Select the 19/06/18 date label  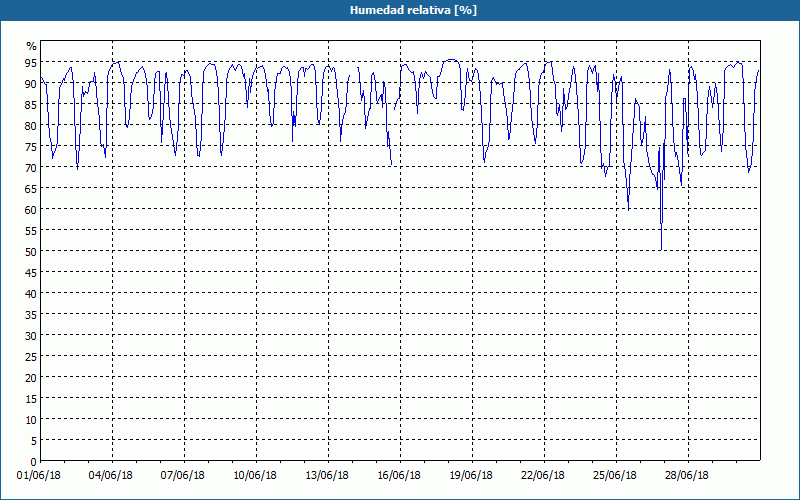[471, 475]
